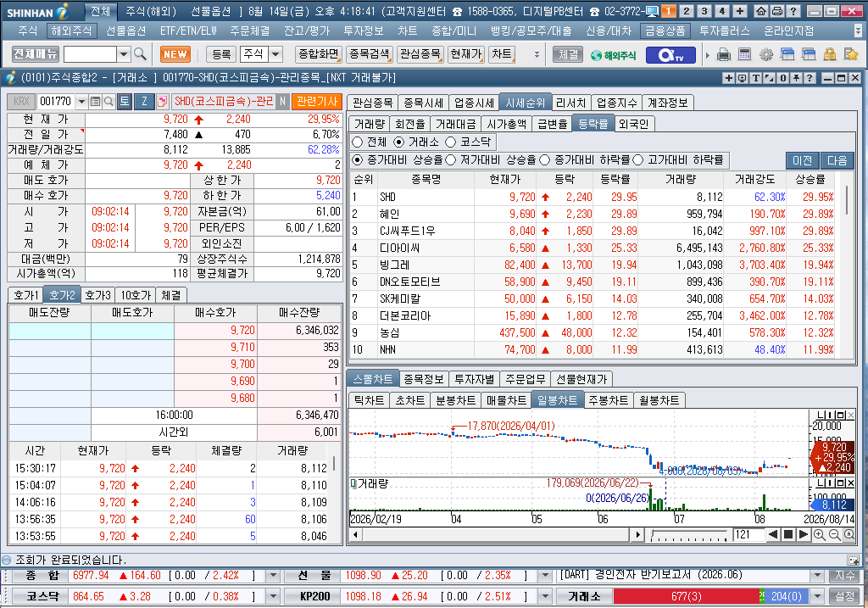The height and width of the screenshot is (608, 868).
Task: Click the home icon in title bar
Action: pyautogui.click(x=761, y=11)
